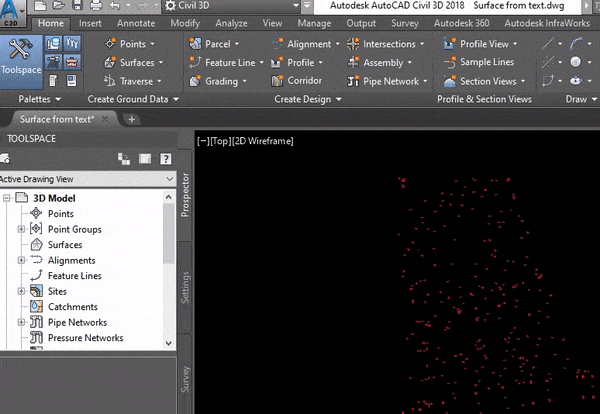Image resolution: width=600 pixels, height=414 pixels.
Task: Select Feature Lines in Prospector tree
Action: [x=75, y=275]
